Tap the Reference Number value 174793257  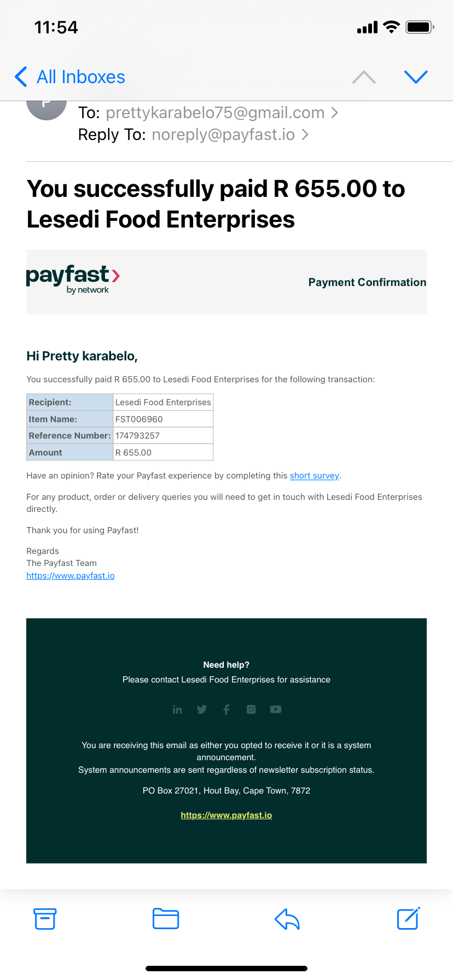point(137,436)
